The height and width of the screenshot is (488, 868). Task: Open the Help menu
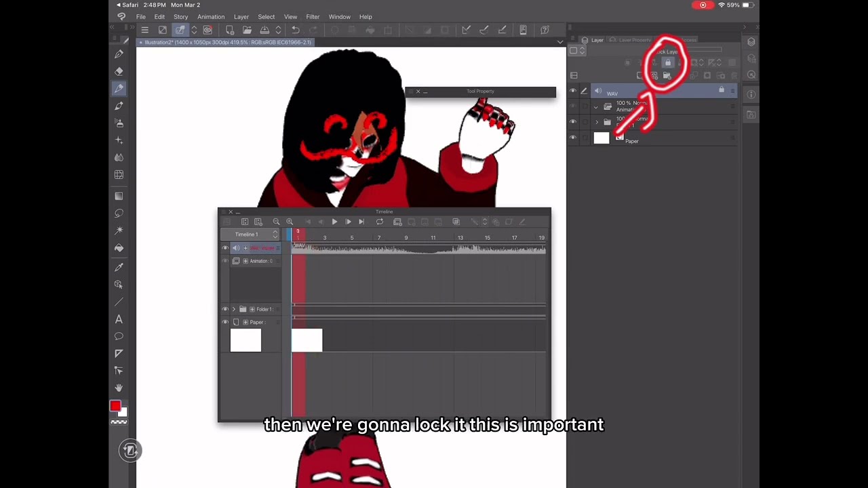366,17
